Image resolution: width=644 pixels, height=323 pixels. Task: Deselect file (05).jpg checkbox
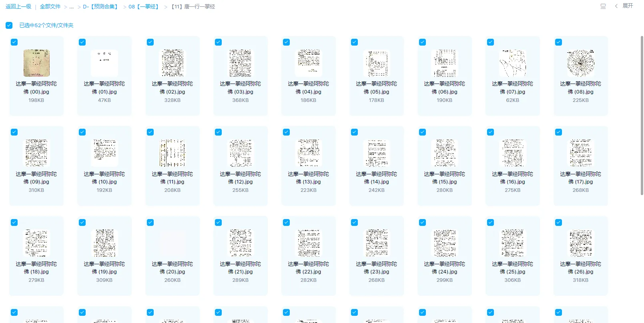(x=354, y=42)
